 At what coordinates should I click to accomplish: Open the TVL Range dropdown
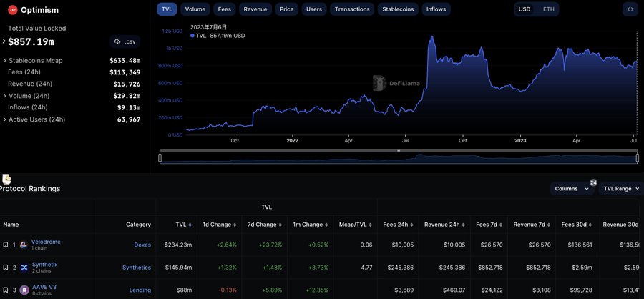621,189
